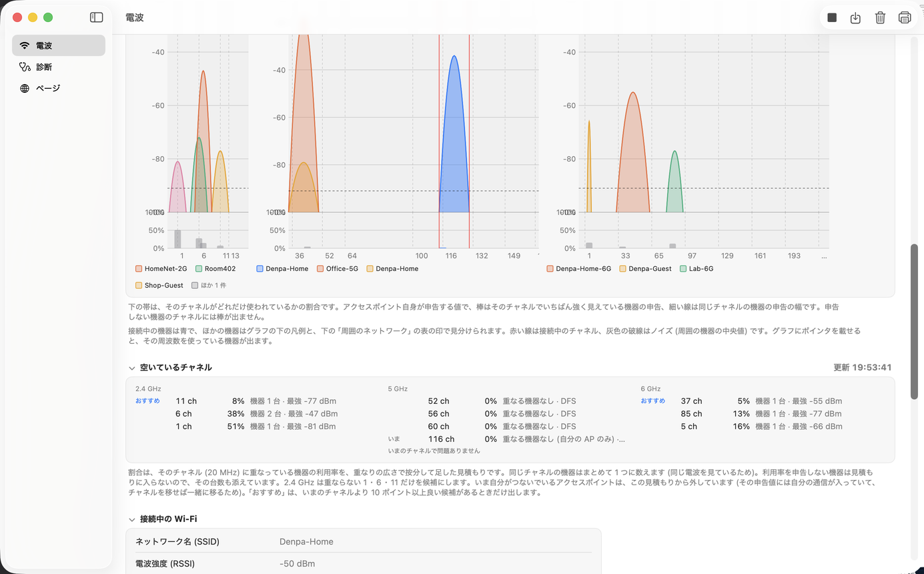Image resolution: width=924 pixels, height=574 pixels.
Task: Click the orange Denpa-Home legend swatch
Action: 370,269
